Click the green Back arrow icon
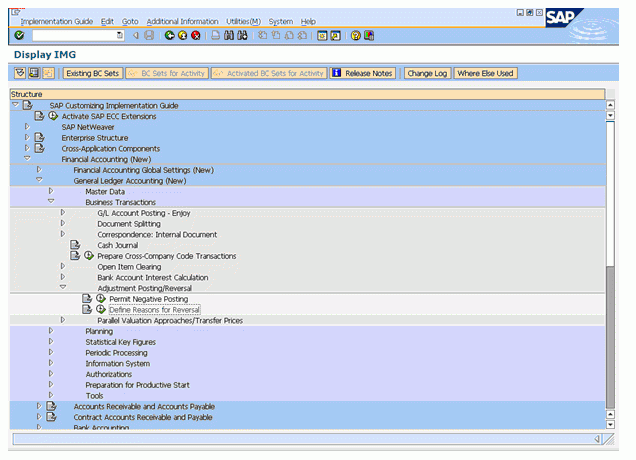The width and height of the screenshot is (636, 460). point(170,36)
